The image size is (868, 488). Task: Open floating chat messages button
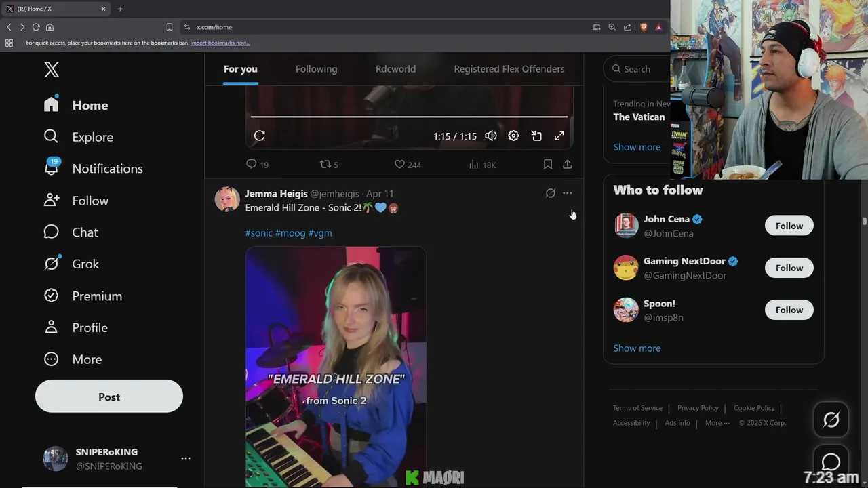(x=831, y=462)
